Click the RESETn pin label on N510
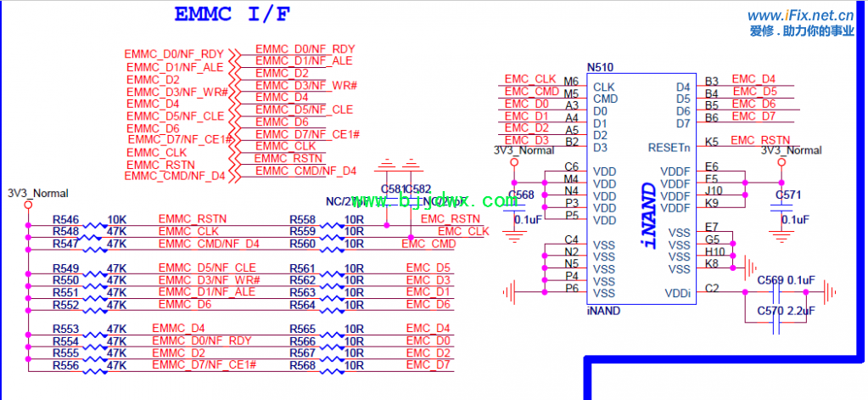The width and height of the screenshot is (868, 400). (669, 147)
